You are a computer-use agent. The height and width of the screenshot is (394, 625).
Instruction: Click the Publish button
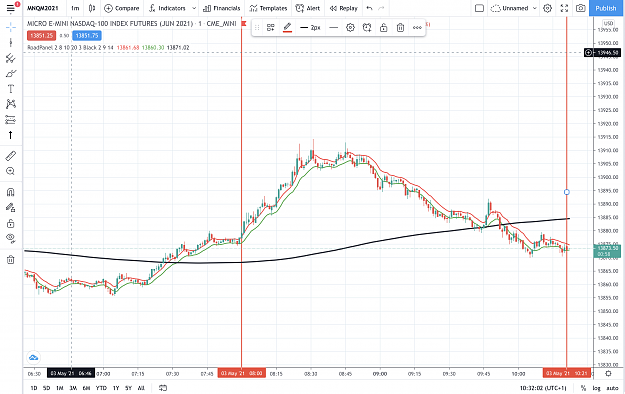[605, 8]
